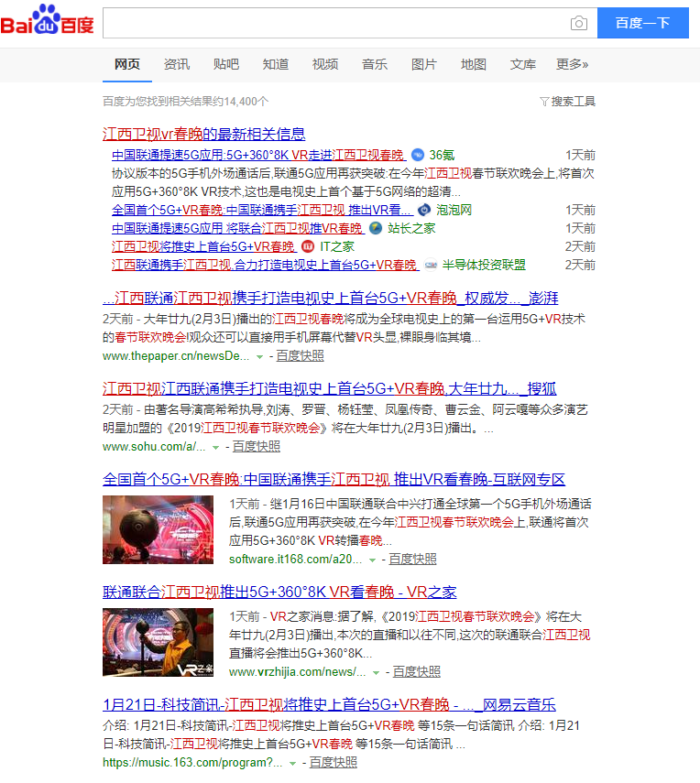Open 百度快照 for the software.itl68.com result
This screenshot has height=783, width=700.
tap(412, 559)
